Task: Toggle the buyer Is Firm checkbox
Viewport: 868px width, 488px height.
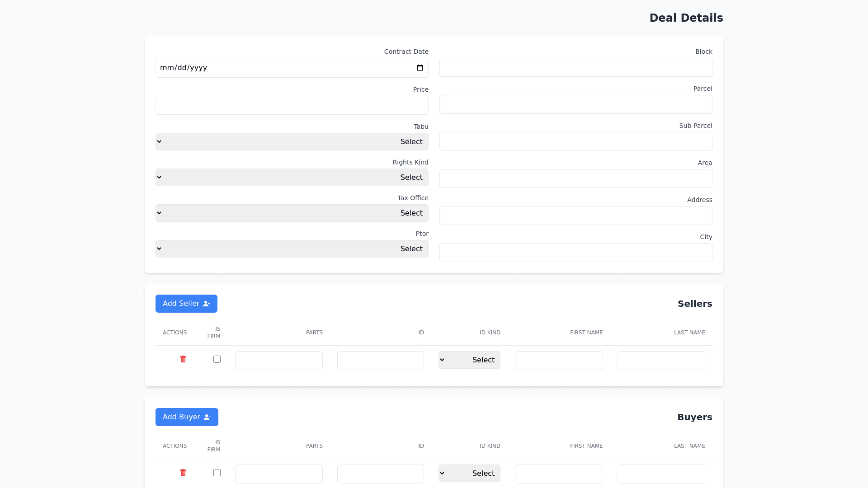Action: (217, 473)
